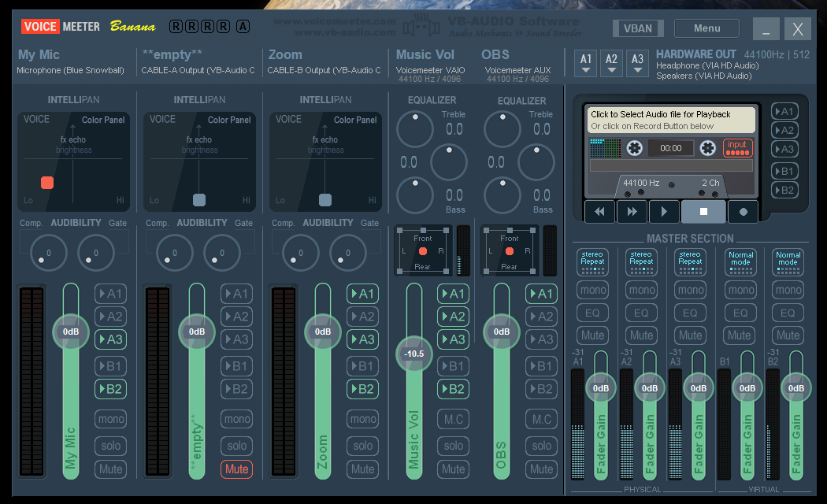
Task: Unmute the **empty** channel strip
Action: pos(236,469)
